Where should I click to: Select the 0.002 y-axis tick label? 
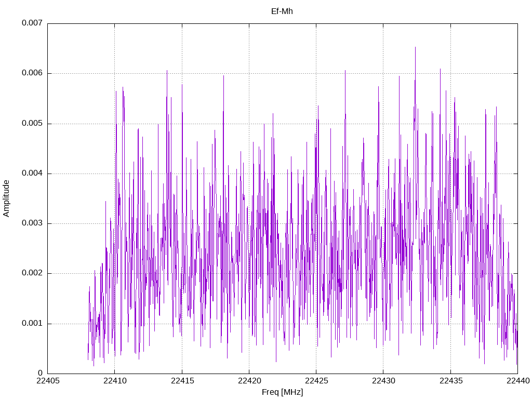click(x=32, y=273)
